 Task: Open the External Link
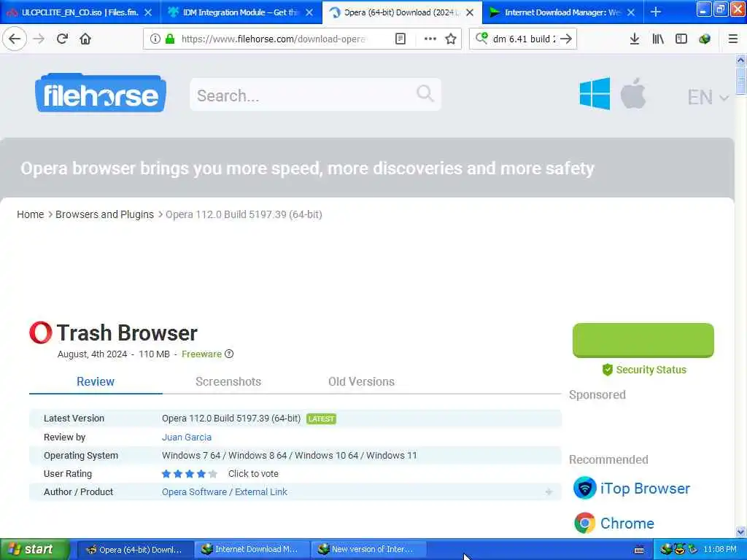260,492
